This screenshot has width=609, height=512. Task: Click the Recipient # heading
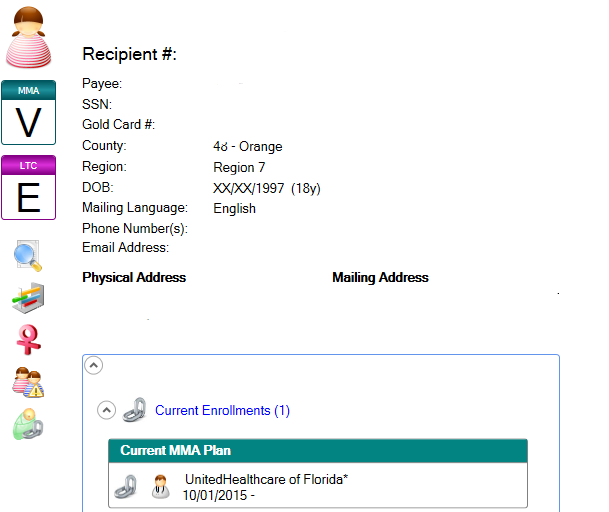click(x=129, y=55)
